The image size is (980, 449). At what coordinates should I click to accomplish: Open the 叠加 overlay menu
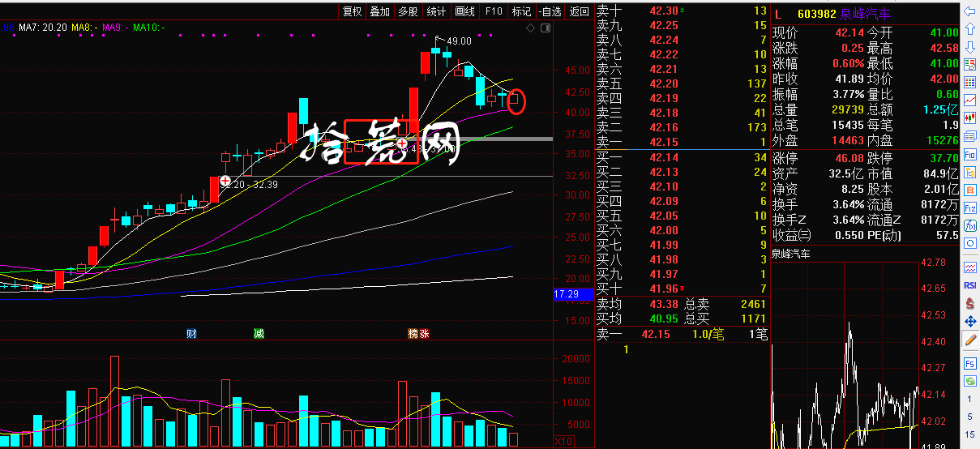(379, 11)
